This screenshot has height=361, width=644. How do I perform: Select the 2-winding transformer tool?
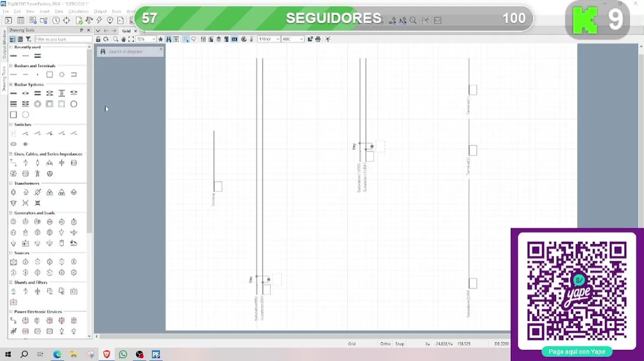[14, 193]
